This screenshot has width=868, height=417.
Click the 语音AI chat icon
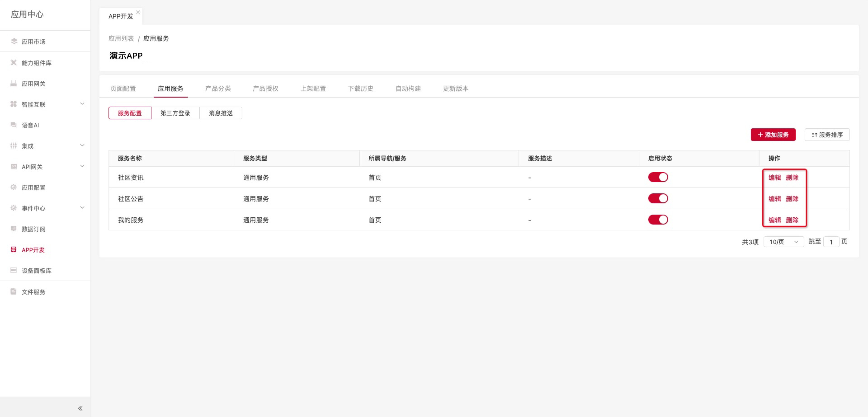(14, 125)
